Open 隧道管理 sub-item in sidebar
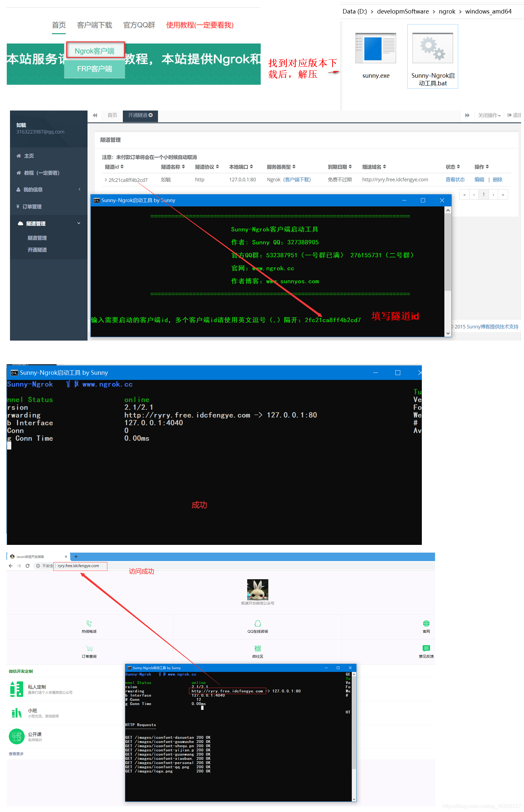This screenshot has height=812, width=524. point(37,238)
